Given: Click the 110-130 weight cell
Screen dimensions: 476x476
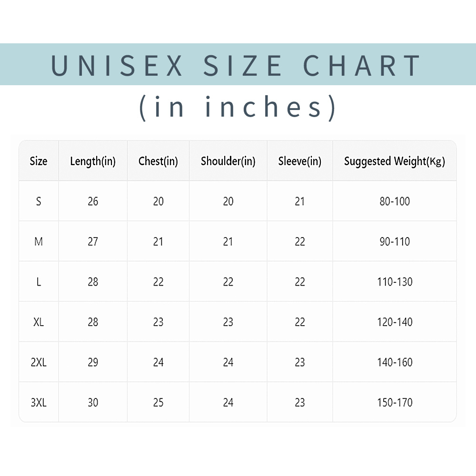Looking at the screenshot, I should [395, 282].
